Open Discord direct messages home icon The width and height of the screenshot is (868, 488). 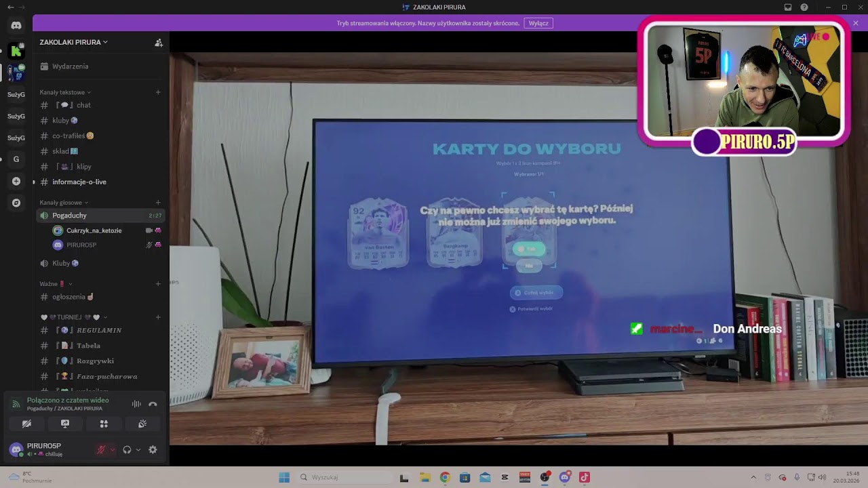(x=16, y=26)
